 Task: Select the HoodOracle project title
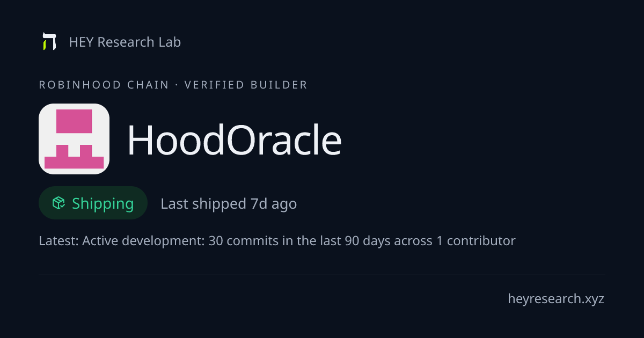tap(234, 141)
